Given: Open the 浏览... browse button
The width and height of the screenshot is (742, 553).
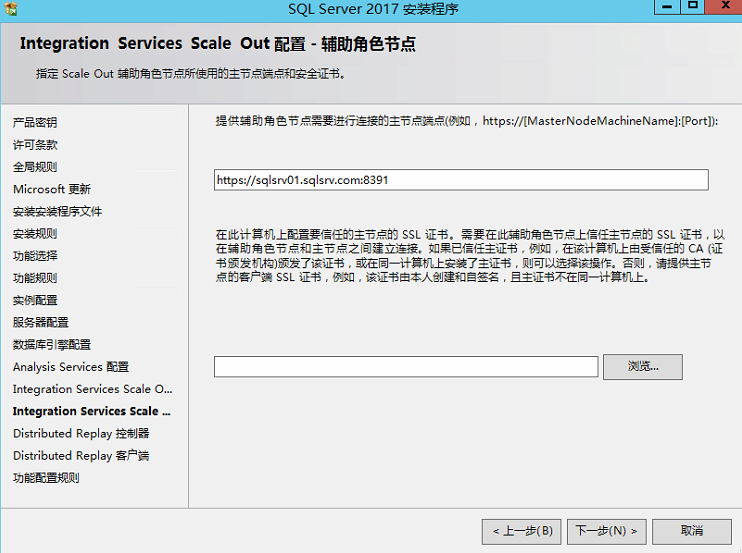Looking at the screenshot, I should click(x=643, y=367).
